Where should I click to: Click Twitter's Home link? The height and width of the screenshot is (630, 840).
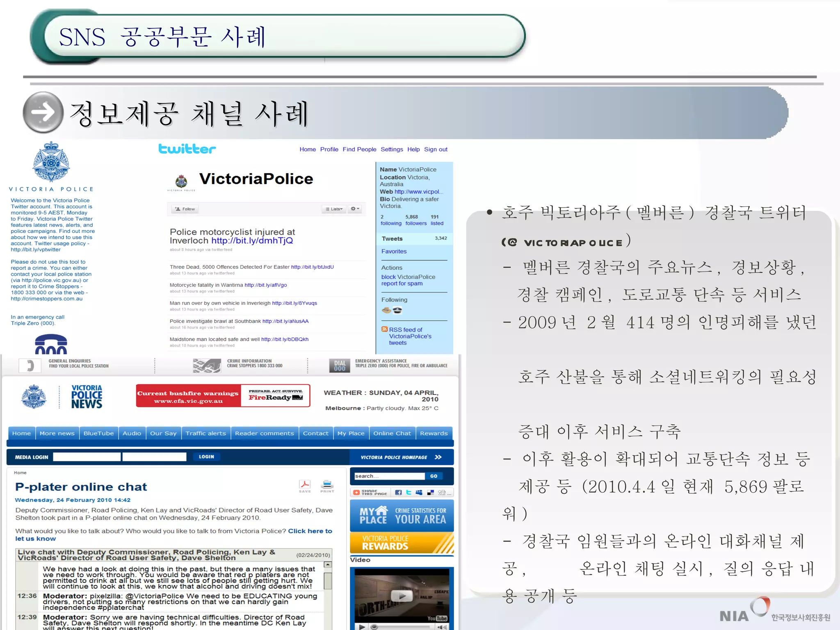(x=308, y=149)
